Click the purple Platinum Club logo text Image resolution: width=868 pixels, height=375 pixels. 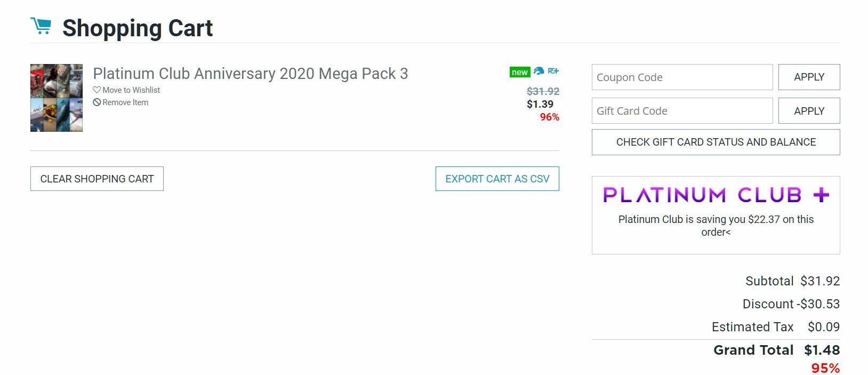[702, 195]
